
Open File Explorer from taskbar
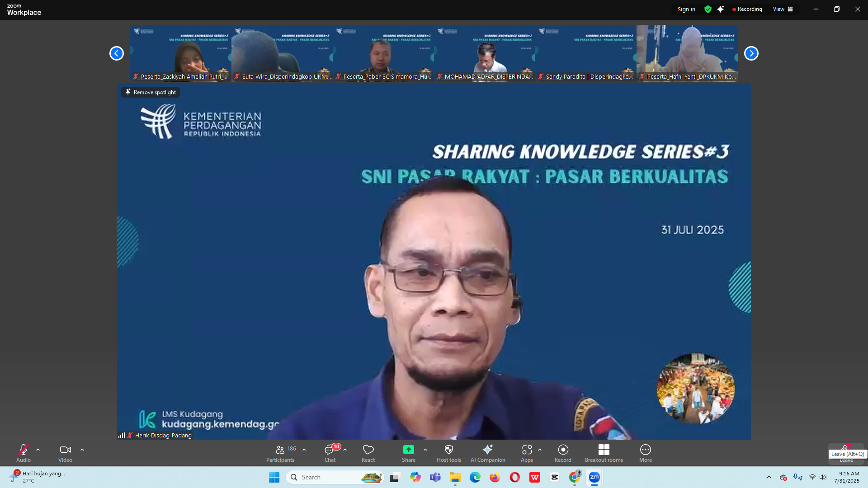point(455,477)
